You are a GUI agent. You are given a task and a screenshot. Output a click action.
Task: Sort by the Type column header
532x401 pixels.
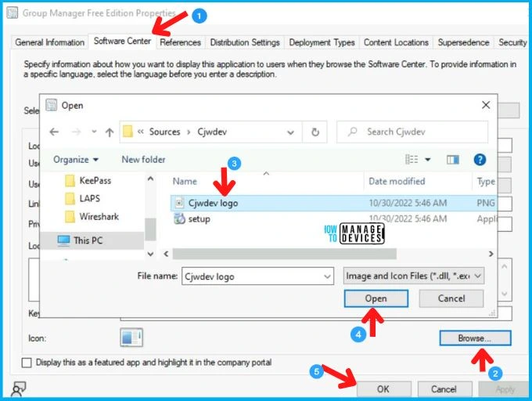click(486, 182)
